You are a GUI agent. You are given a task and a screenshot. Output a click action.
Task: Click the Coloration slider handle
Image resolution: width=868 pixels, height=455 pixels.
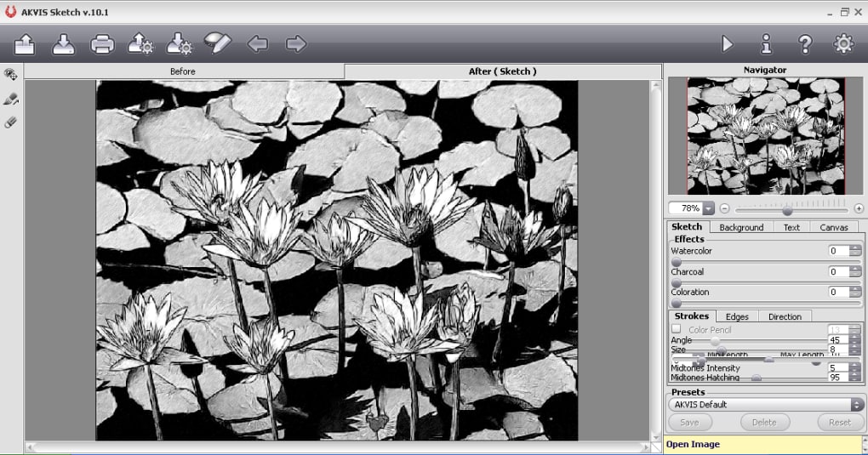click(x=676, y=304)
